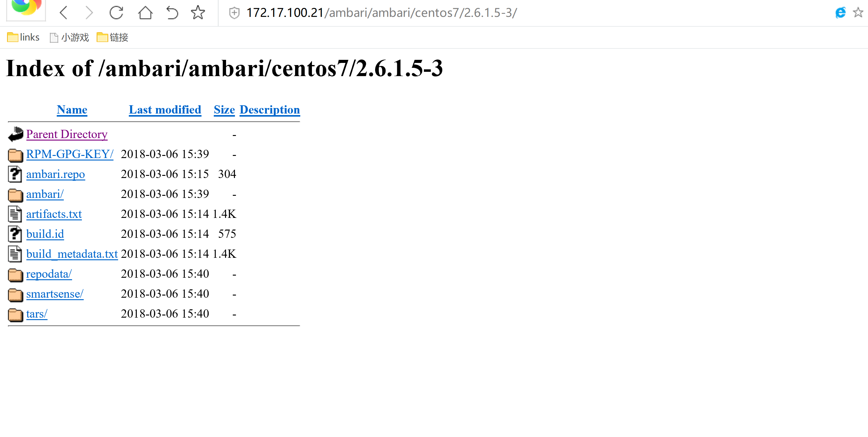Open the smartsense folder

tap(54, 293)
